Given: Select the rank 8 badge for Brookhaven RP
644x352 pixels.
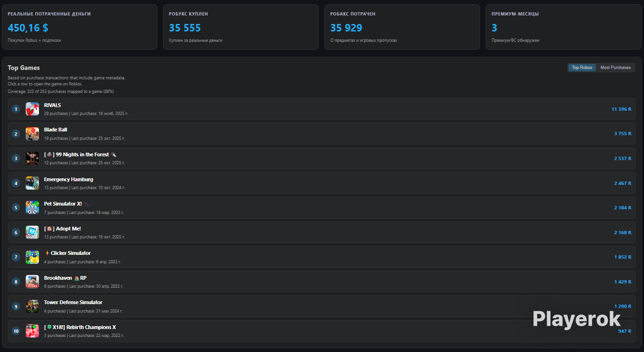Looking at the screenshot, I should pyautogui.click(x=16, y=282).
